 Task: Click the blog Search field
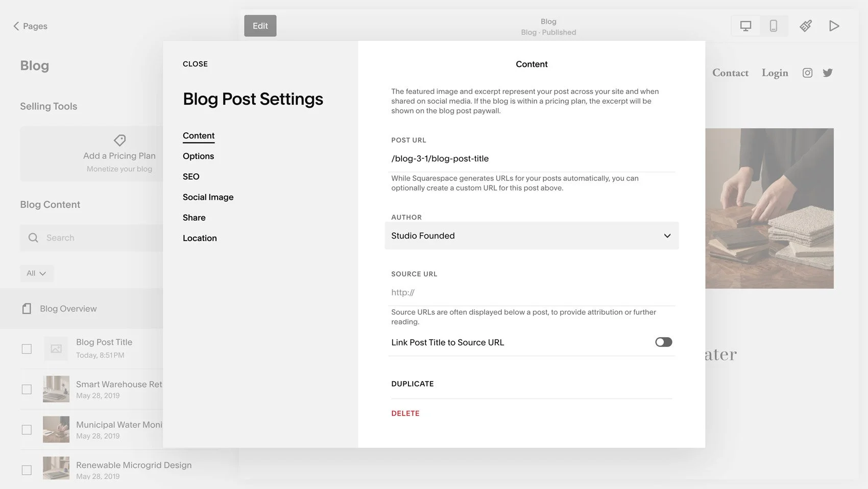tap(92, 238)
